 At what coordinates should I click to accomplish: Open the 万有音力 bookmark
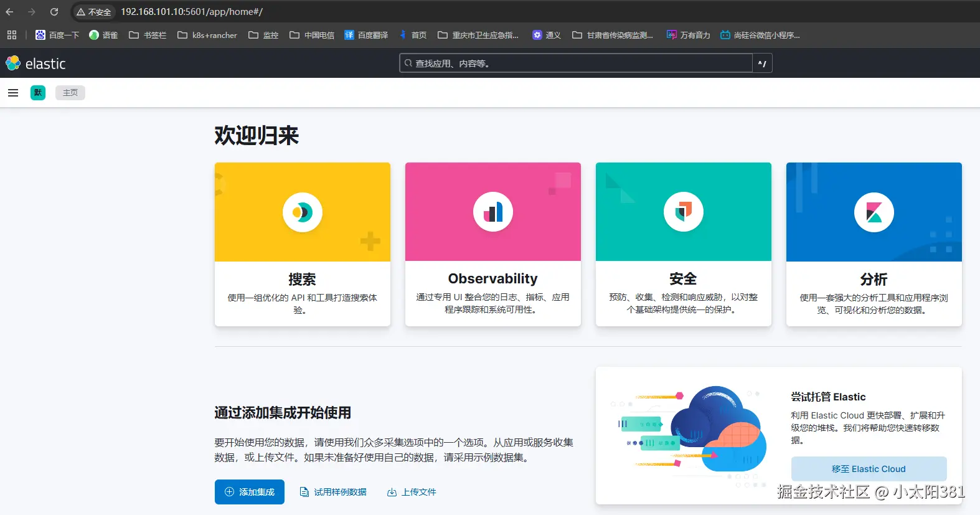tap(689, 35)
